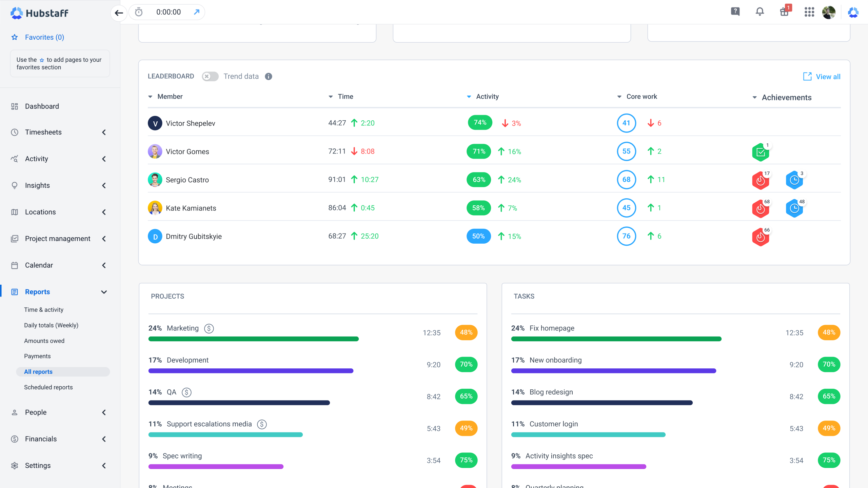
Task: Toggle the Trend data switch
Action: [210, 76]
